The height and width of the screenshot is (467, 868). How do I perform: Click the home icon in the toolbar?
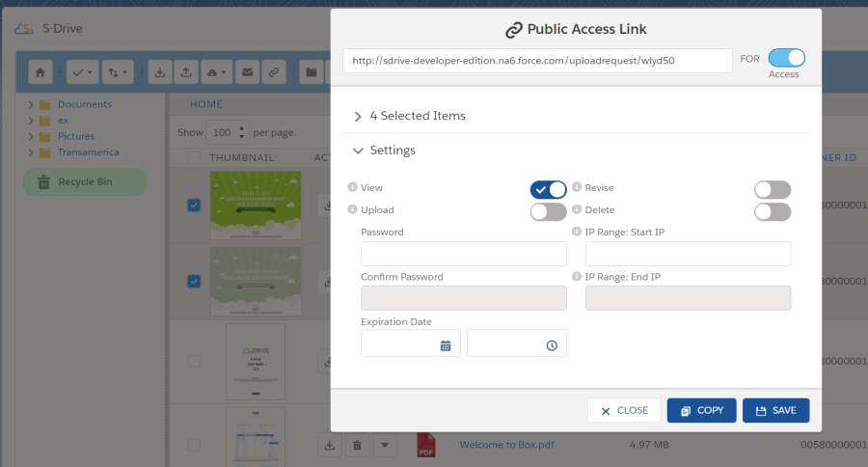coord(40,71)
